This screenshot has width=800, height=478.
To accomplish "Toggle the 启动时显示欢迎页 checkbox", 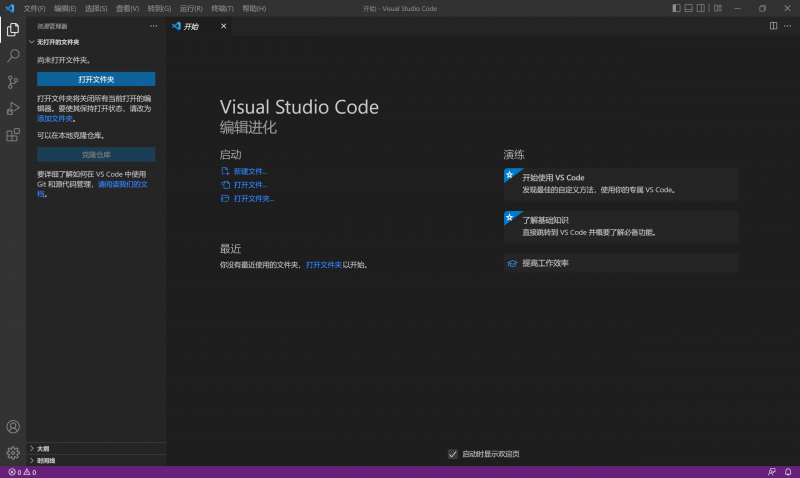I will [x=453, y=454].
